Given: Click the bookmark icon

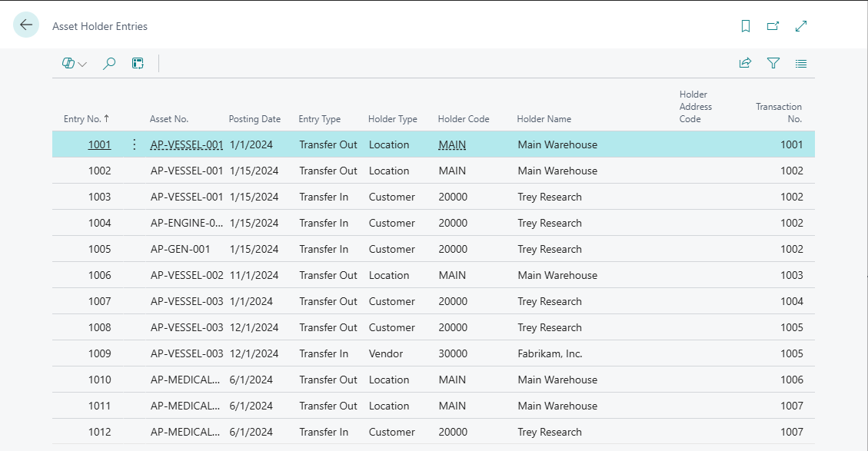Looking at the screenshot, I should click(x=745, y=26).
